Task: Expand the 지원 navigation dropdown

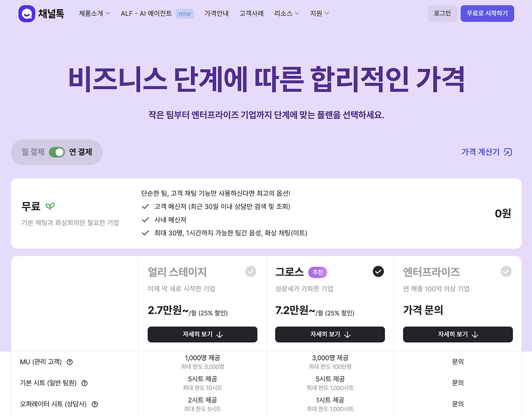Action: coord(319,13)
